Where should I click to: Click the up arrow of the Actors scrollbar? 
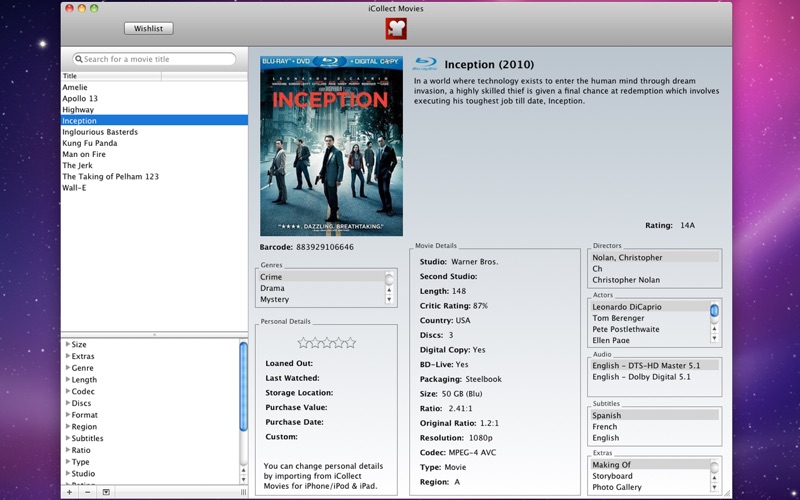click(x=714, y=329)
